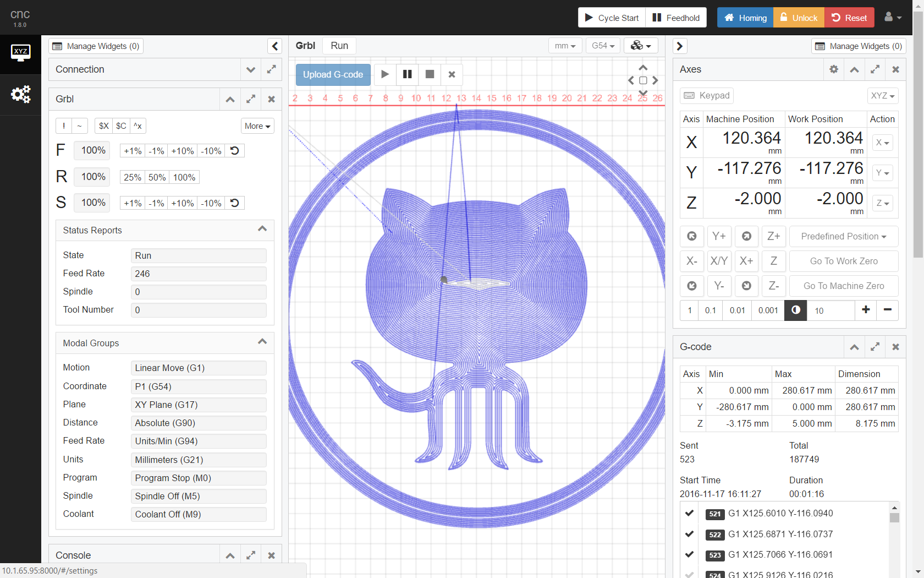This screenshot has height=578, width=924.
Task: Toggle fullscreen for the Connection widget
Action: [271, 69]
